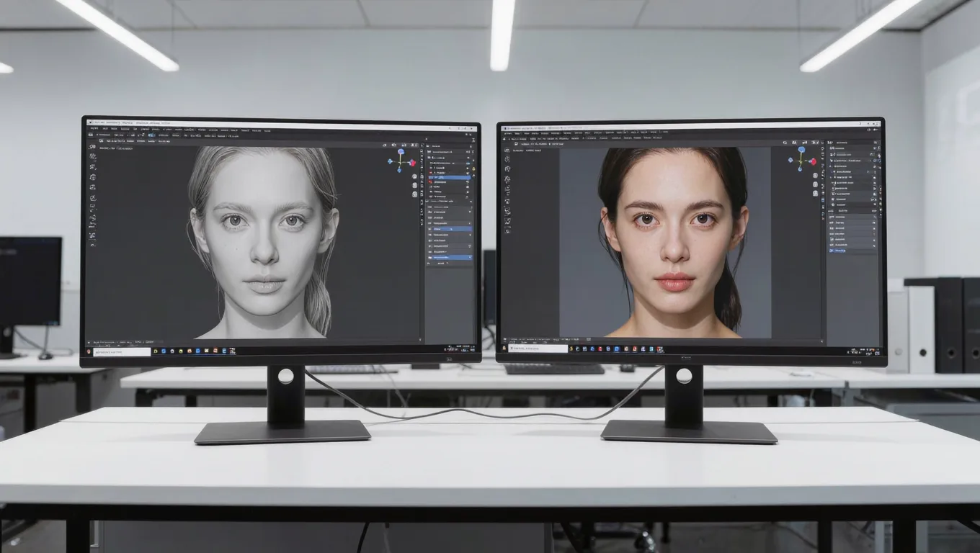
Task: Click the red X-axis gizmo handle on right monitor
Action: point(814,161)
